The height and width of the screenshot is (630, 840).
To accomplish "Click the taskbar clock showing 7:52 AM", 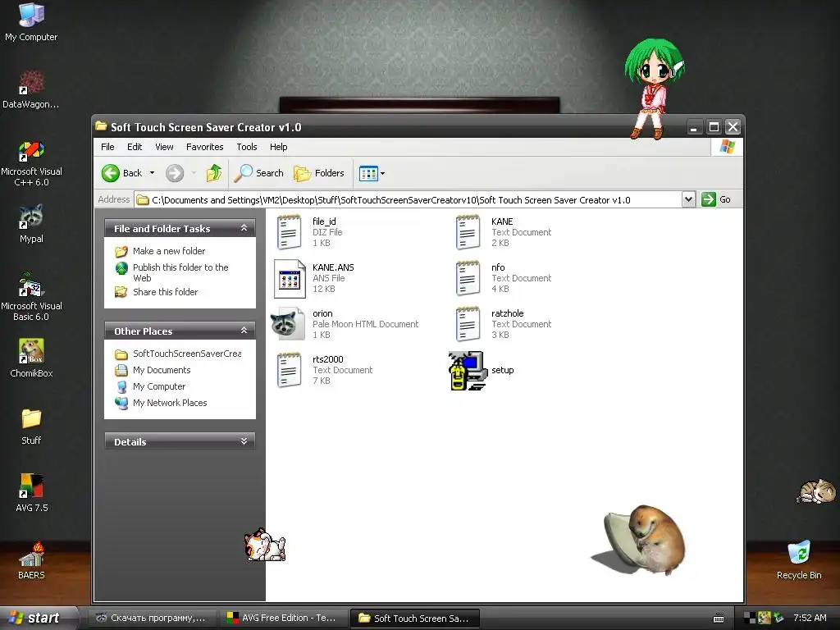I will 810,618.
